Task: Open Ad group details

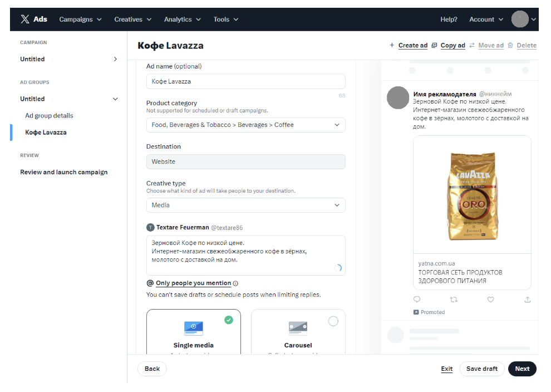Action: click(49, 116)
